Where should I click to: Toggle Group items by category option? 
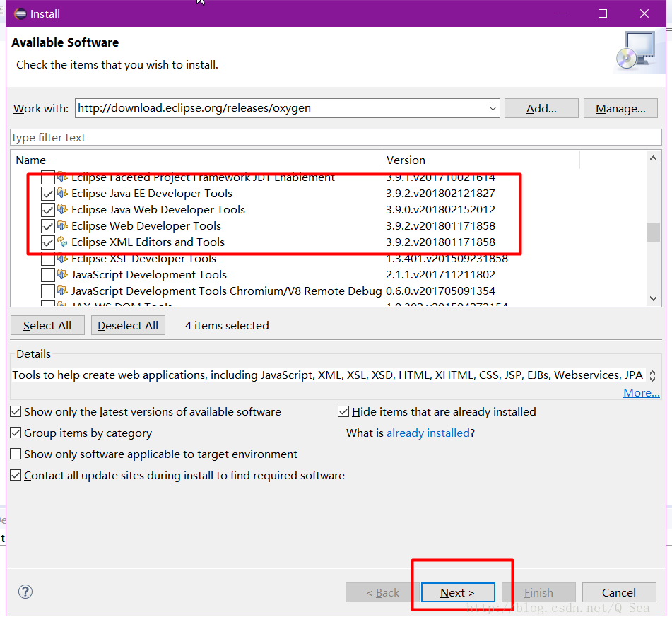(16, 433)
